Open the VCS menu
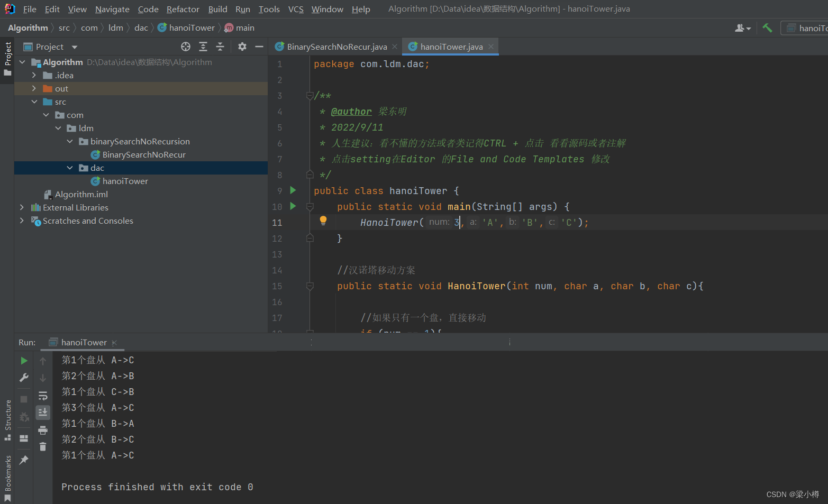Image resolution: width=828 pixels, height=504 pixels. [296, 9]
